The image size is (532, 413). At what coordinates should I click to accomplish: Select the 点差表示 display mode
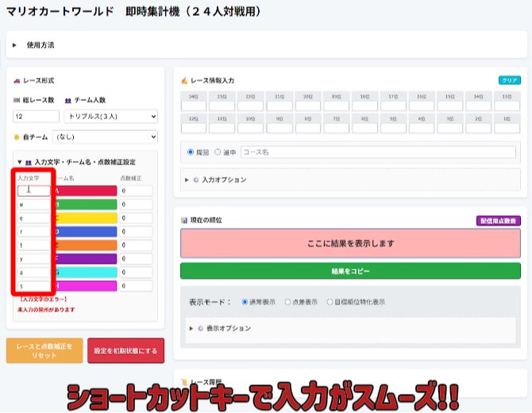287,302
